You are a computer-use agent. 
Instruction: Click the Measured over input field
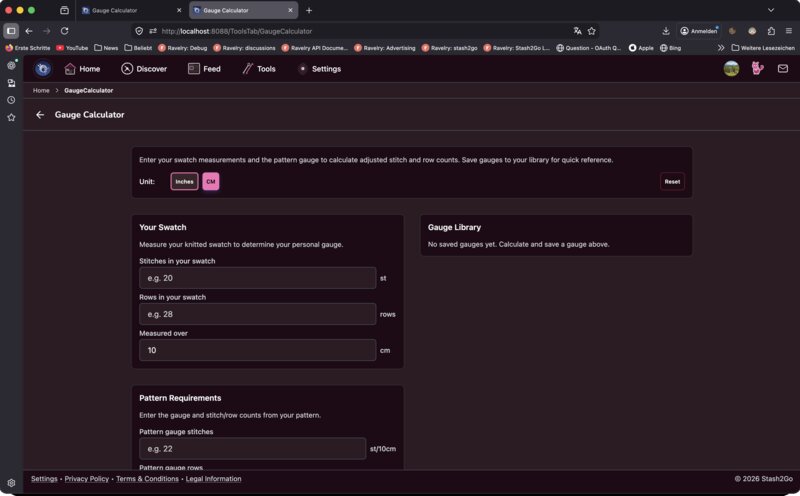[x=258, y=351]
